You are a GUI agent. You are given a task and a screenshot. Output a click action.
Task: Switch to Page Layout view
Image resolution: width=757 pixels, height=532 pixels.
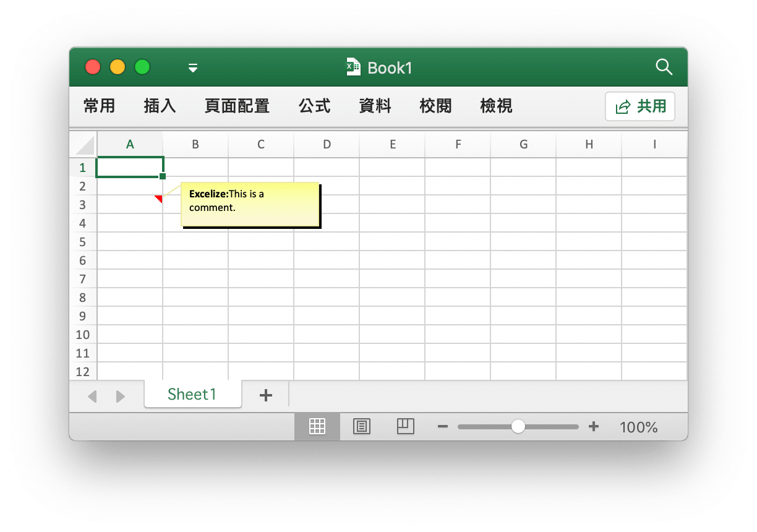point(362,426)
